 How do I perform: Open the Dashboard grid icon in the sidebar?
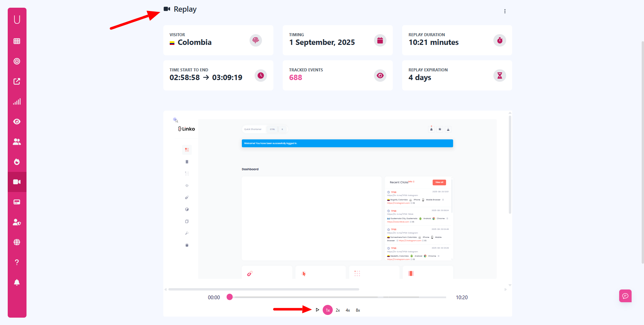coord(17,41)
